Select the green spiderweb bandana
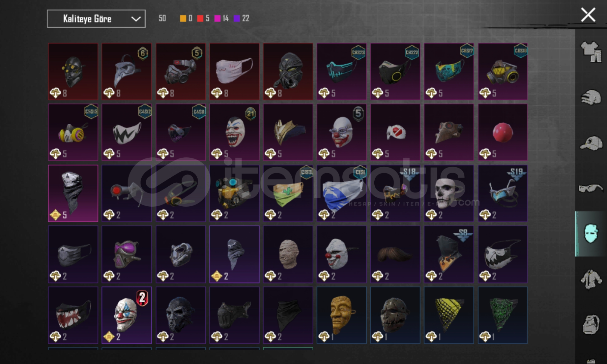Image resolution: width=607 pixels, height=364 pixels. [502, 315]
